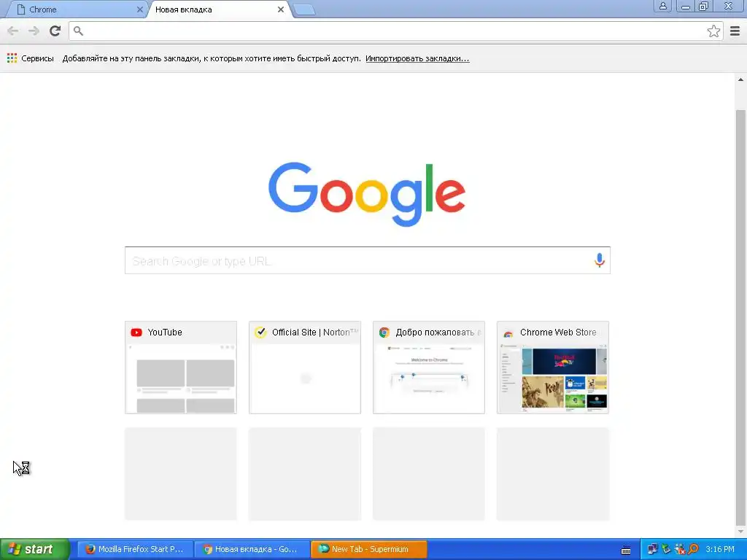Open the Добро пожаловать Chrome tile
The height and width of the screenshot is (560, 747).
[429, 367]
